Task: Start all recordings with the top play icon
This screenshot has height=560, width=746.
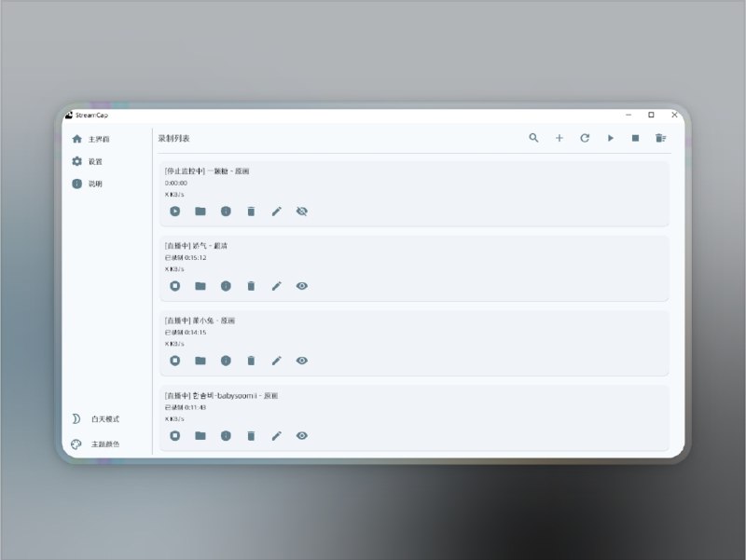Action: (611, 138)
